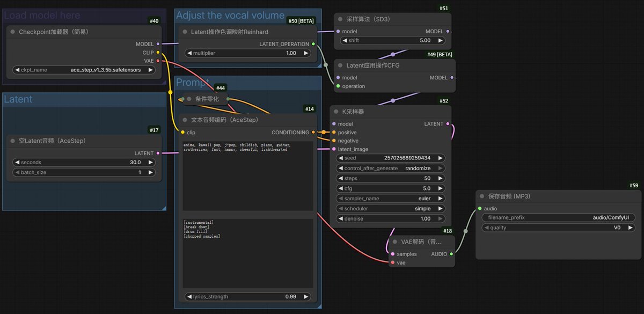Click the audio input socket on 保存音频 (MP3)
The image size is (644, 314).
tap(480, 208)
